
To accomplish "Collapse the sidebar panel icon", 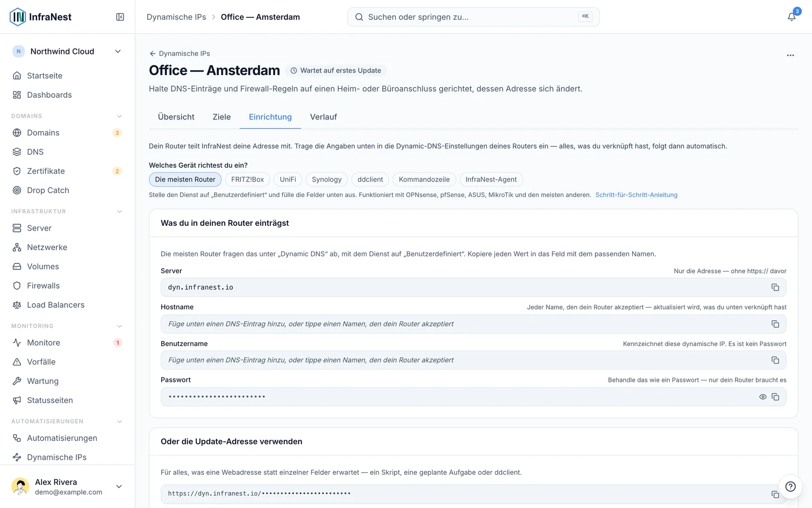I will [x=120, y=17].
